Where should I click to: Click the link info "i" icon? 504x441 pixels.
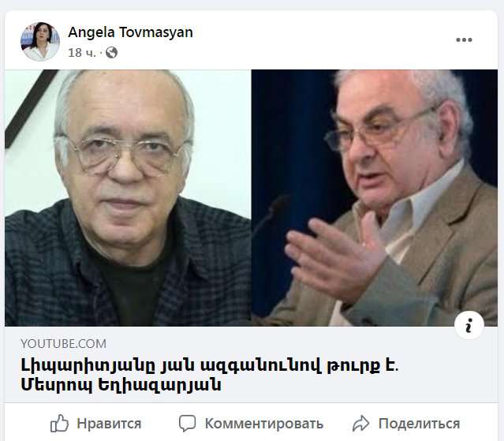coord(469,325)
